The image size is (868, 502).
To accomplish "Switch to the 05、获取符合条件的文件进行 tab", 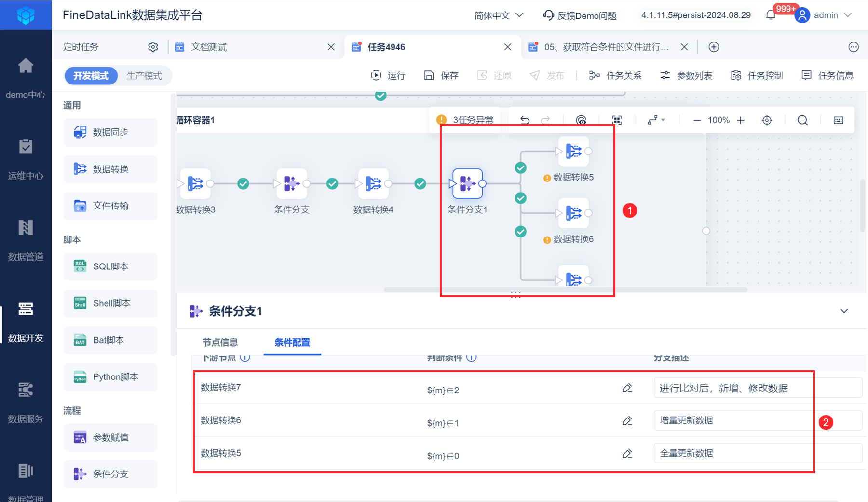I will [607, 47].
